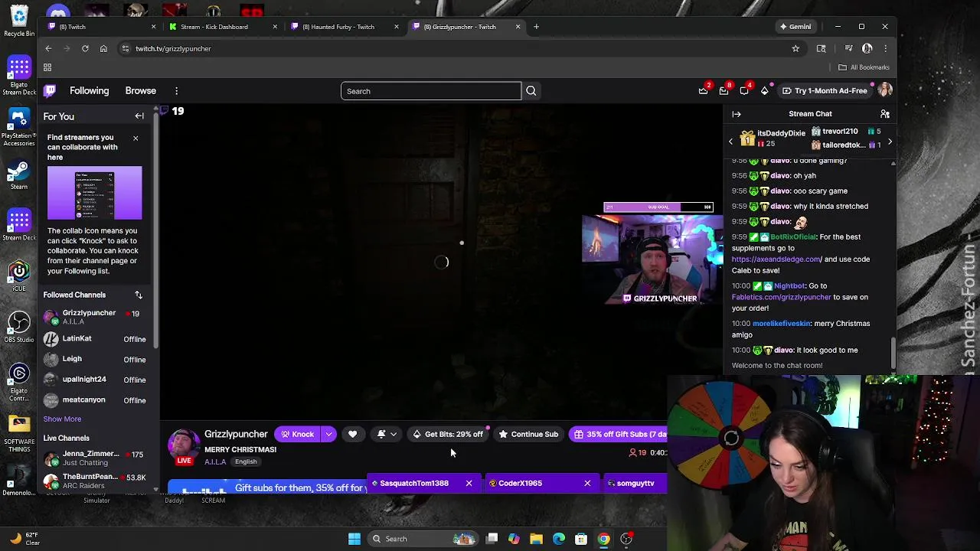Open the Twitch notifications inbox icon
Viewport: 980px width, 551px height.
pos(724,90)
